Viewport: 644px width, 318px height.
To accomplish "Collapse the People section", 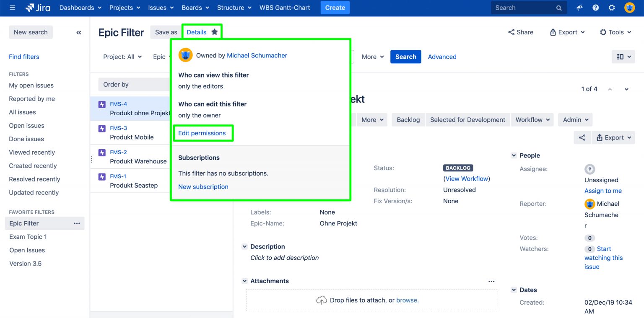I will (x=514, y=155).
